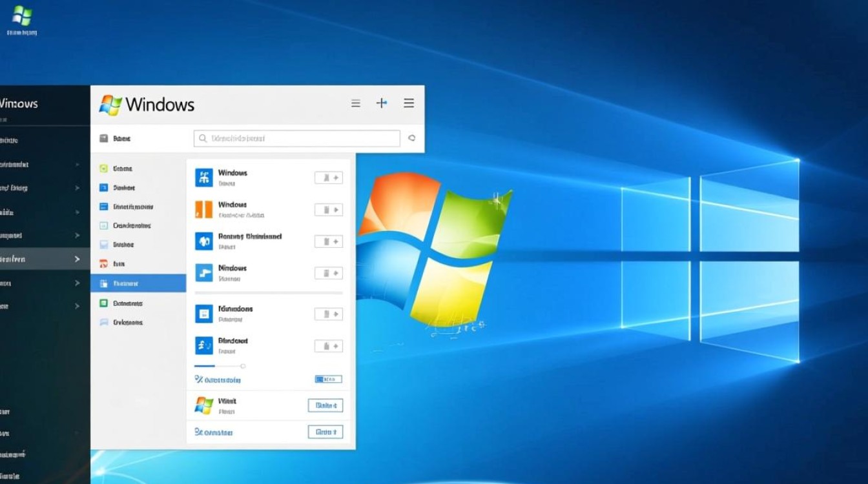This screenshot has width=868, height=484.
Task: Click the colorful Windows logo in bottom list entry
Action: tap(203, 405)
